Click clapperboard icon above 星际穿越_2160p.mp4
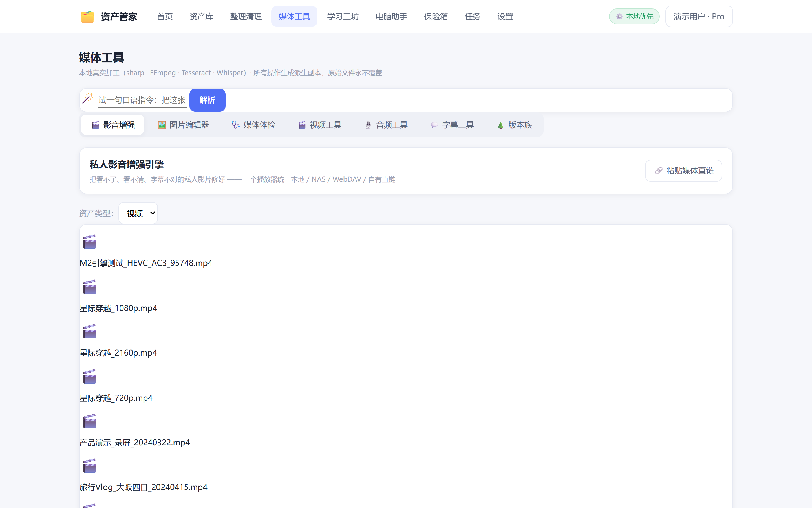812x508 pixels. coord(89,331)
